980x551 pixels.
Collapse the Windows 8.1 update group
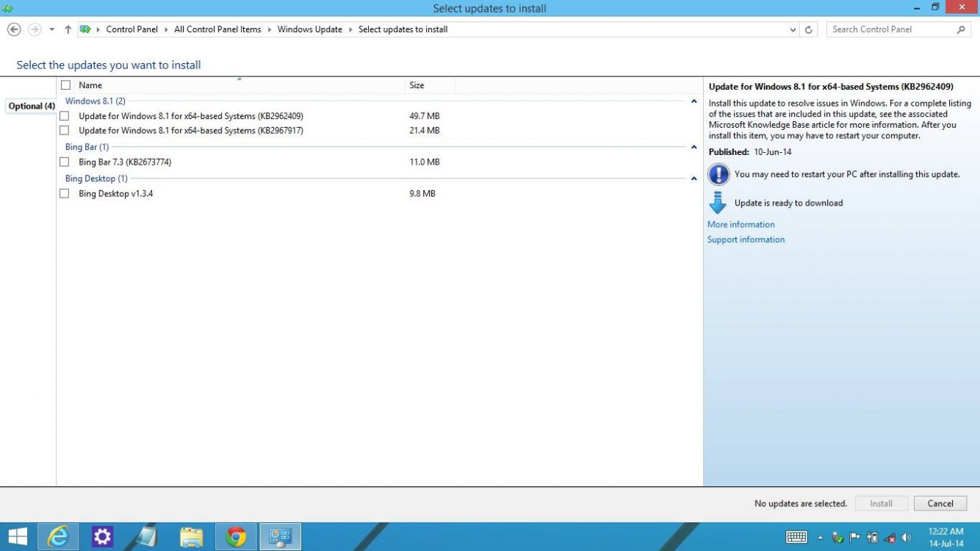(693, 101)
